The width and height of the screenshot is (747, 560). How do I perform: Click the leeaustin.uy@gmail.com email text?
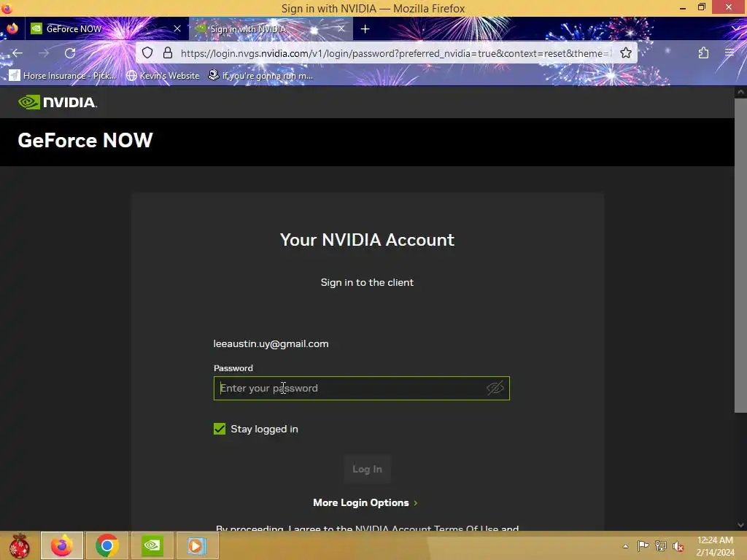271,344
